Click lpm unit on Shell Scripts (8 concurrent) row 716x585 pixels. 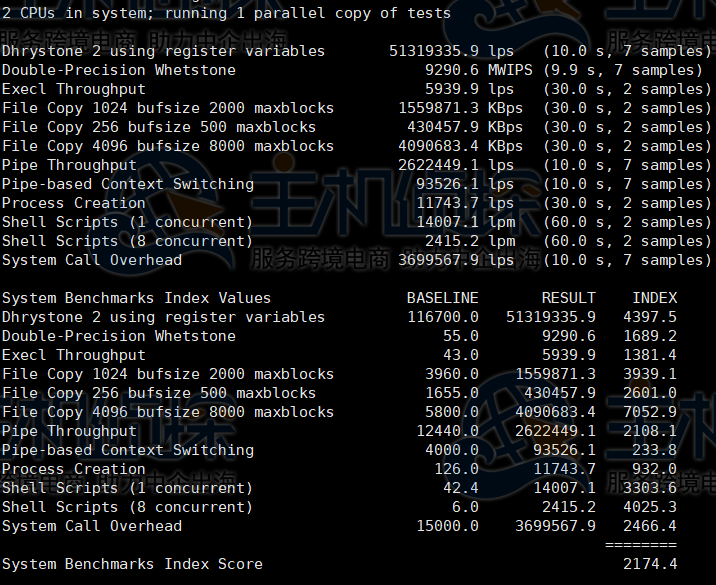501,241
